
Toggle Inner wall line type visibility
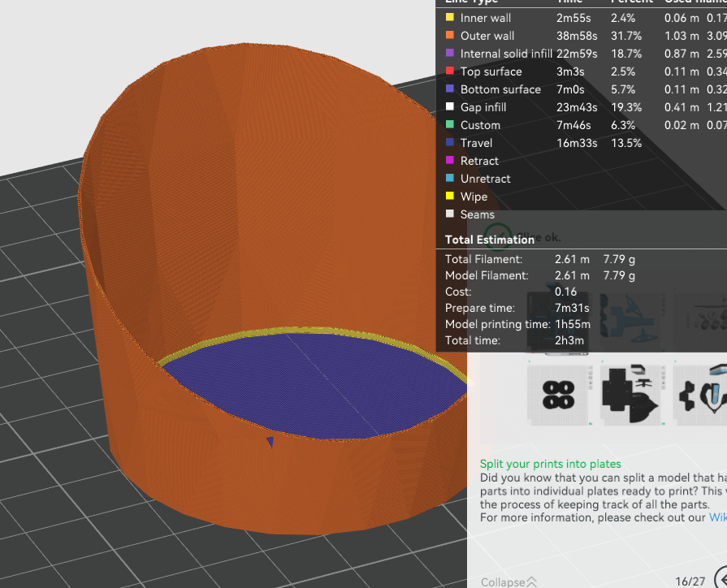coord(485,18)
